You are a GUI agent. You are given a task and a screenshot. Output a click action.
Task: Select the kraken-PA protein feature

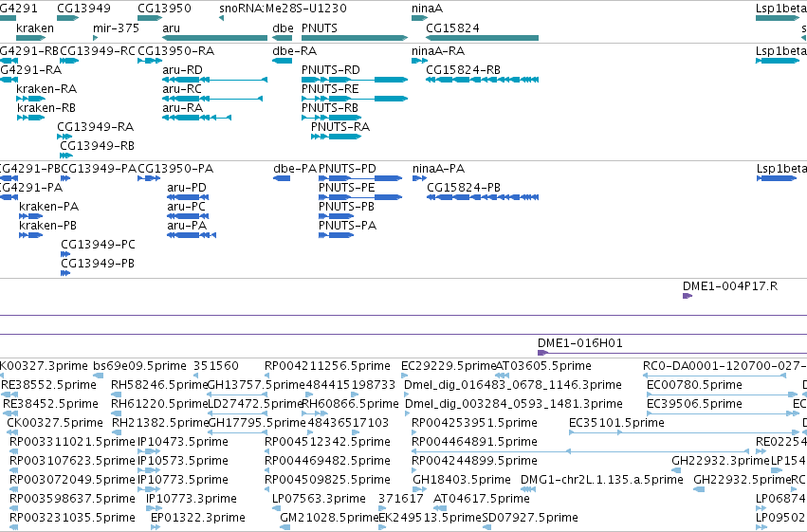31,216
